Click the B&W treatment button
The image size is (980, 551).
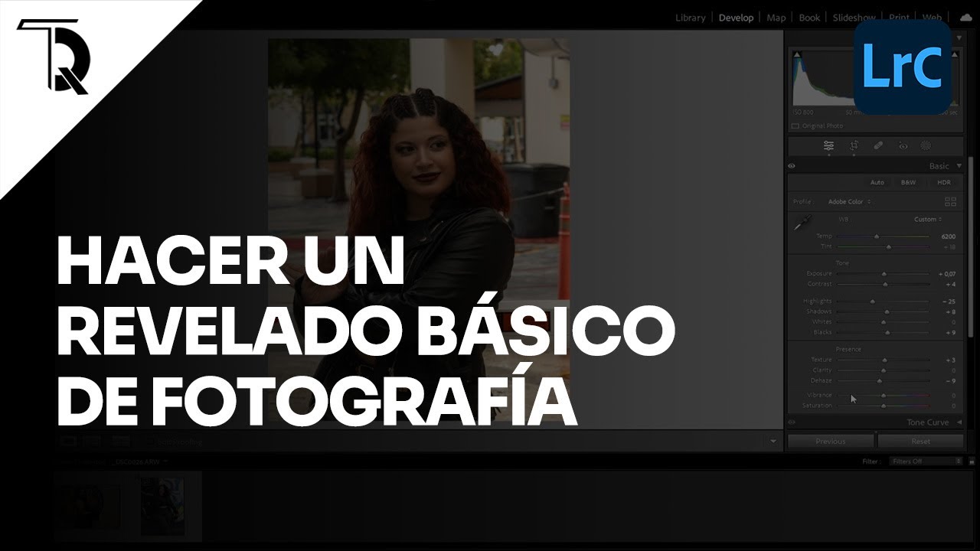(x=908, y=183)
